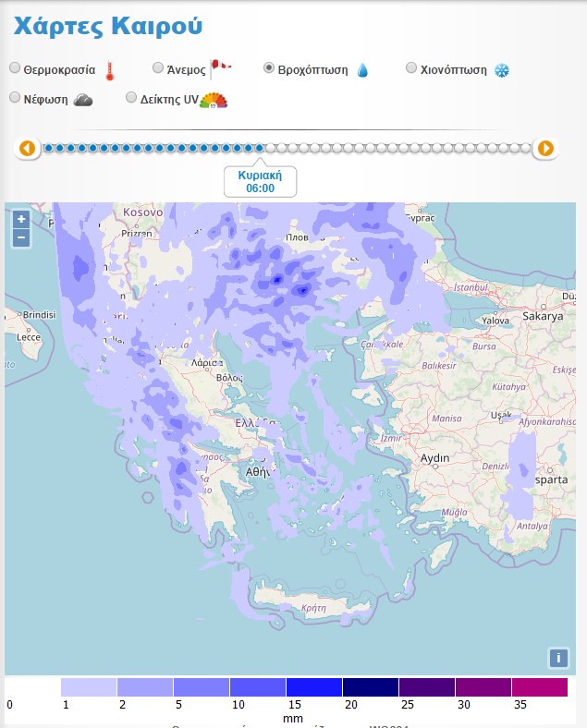
Task: Click the windsock wind icon
Action: tap(220, 68)
